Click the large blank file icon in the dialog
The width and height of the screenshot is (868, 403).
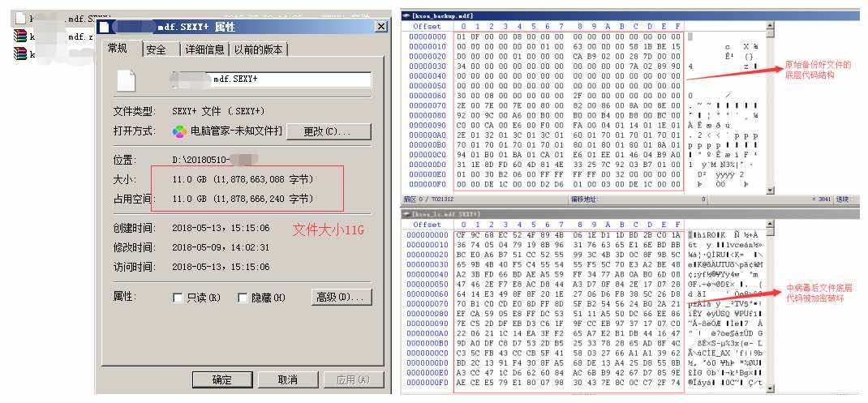coord(126,81)
